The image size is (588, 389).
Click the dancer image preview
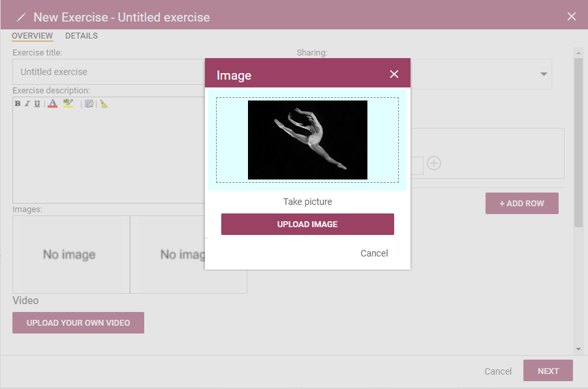pos(307,140)
